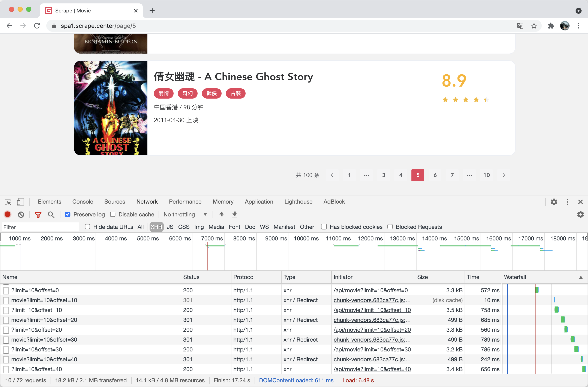The width and height of the screenshot is (588, 387).
Task: View site information lock icon
Action: pos(54,26)
